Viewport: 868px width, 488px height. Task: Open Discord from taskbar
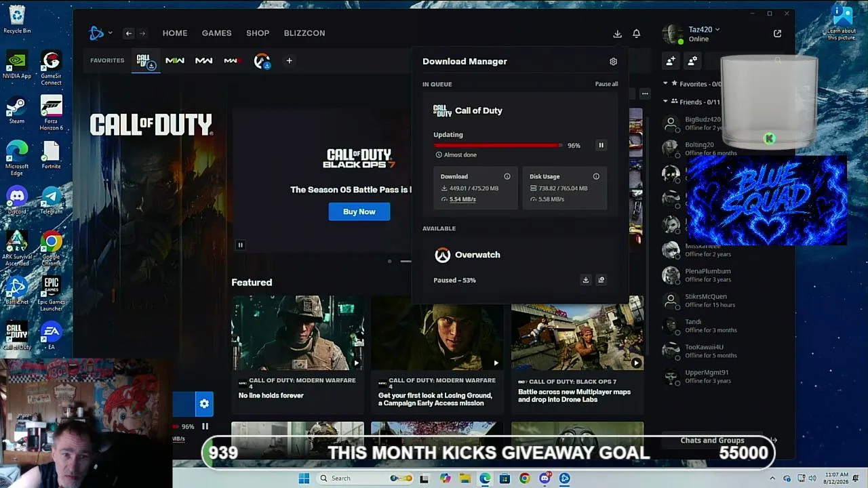[545, 479]
